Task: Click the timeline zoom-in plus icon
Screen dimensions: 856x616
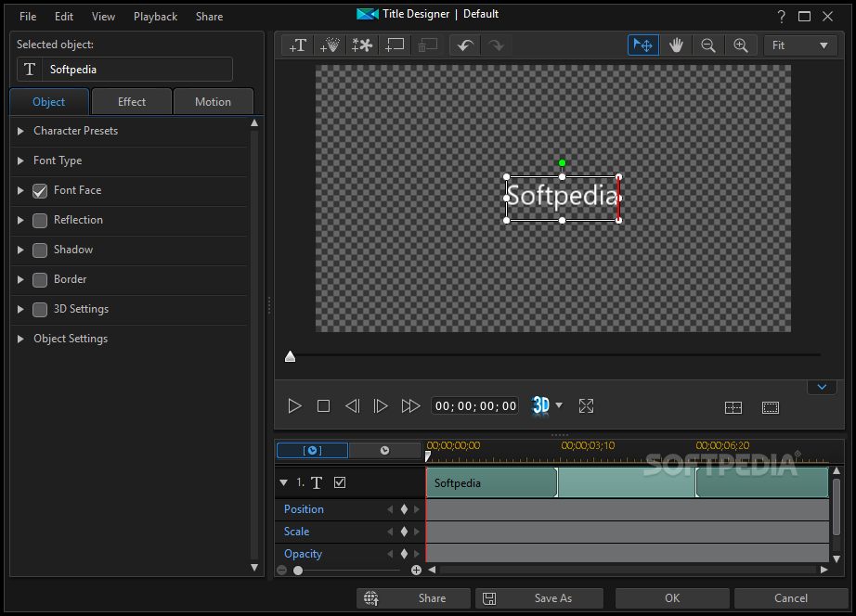Action: click(416, 571)
